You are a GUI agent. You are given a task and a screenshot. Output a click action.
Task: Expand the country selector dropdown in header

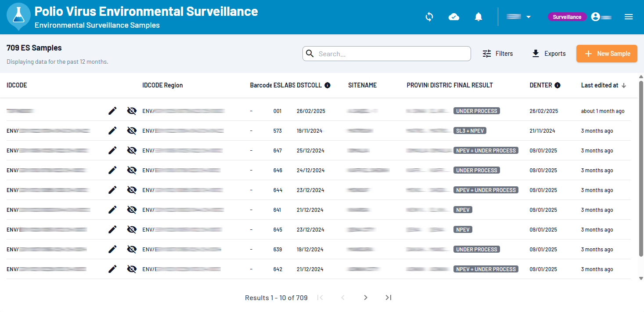519,17
